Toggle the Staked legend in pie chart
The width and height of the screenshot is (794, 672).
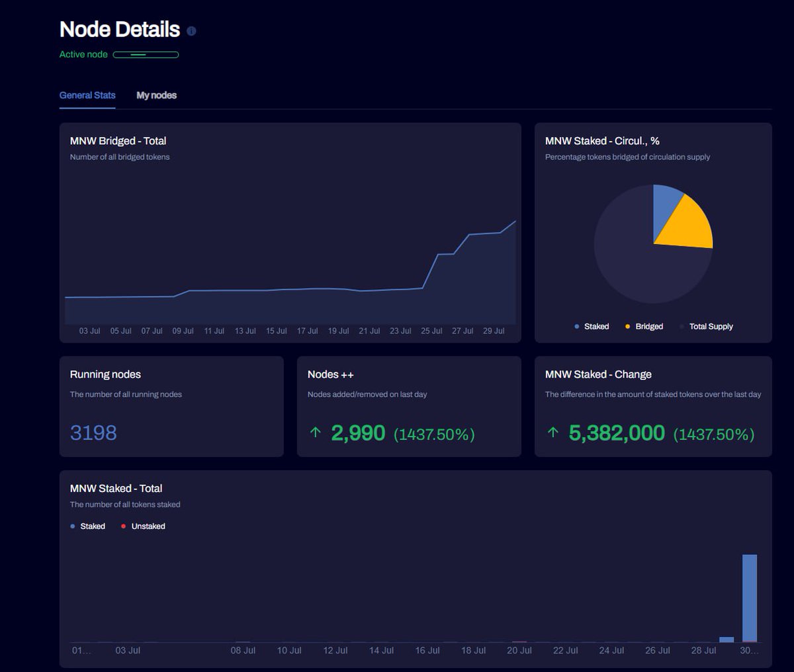[592, 327]
